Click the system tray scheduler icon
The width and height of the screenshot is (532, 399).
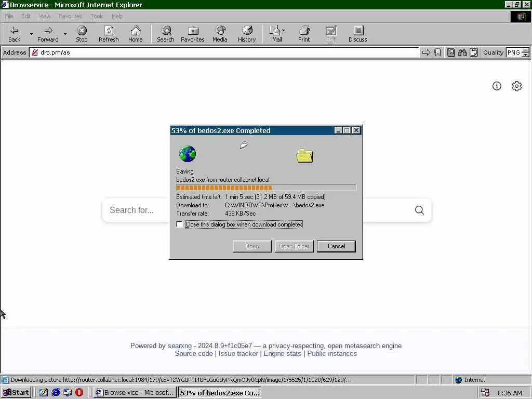(485, 393)
